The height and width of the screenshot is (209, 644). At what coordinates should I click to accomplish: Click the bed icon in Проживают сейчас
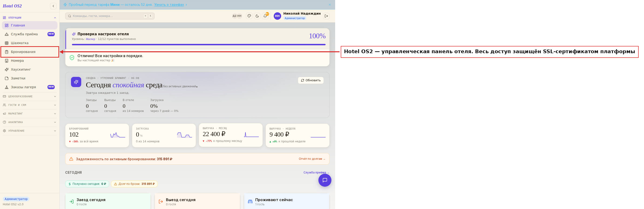(x=250, y=202)
